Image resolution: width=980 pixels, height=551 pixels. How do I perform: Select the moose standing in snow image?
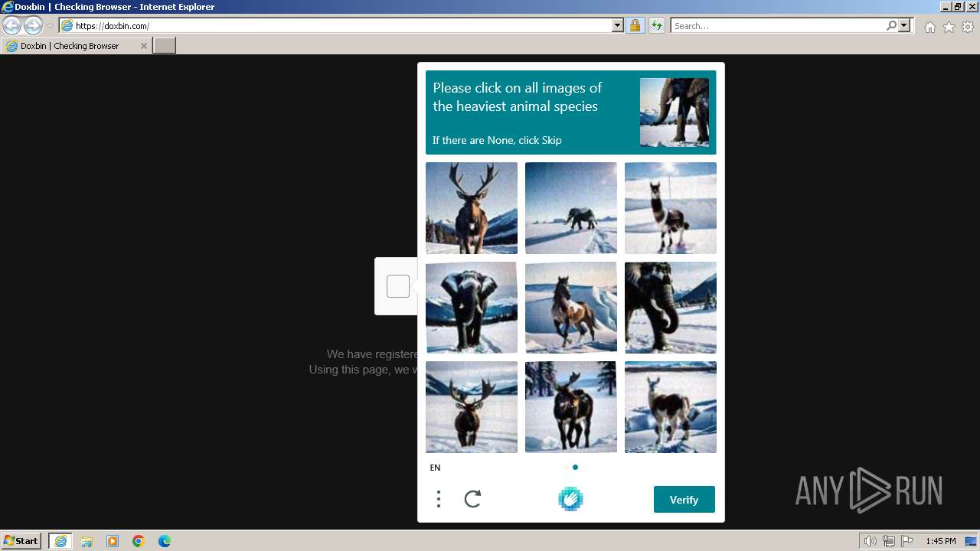click(472, 407)
